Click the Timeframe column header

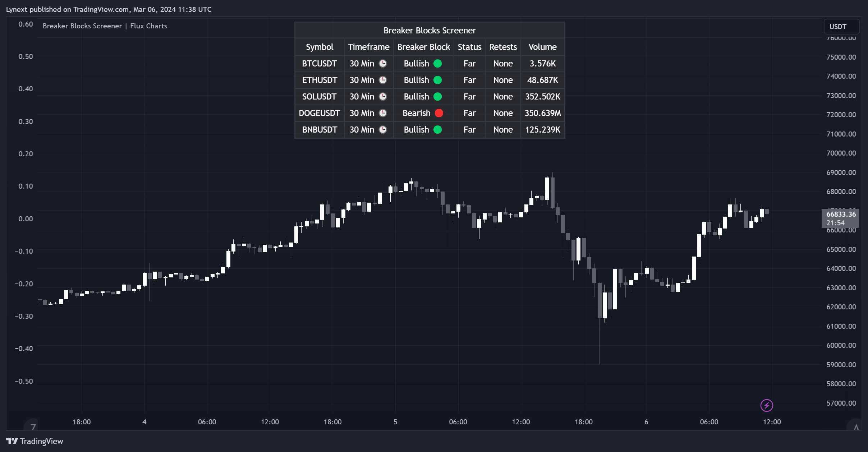368,47
